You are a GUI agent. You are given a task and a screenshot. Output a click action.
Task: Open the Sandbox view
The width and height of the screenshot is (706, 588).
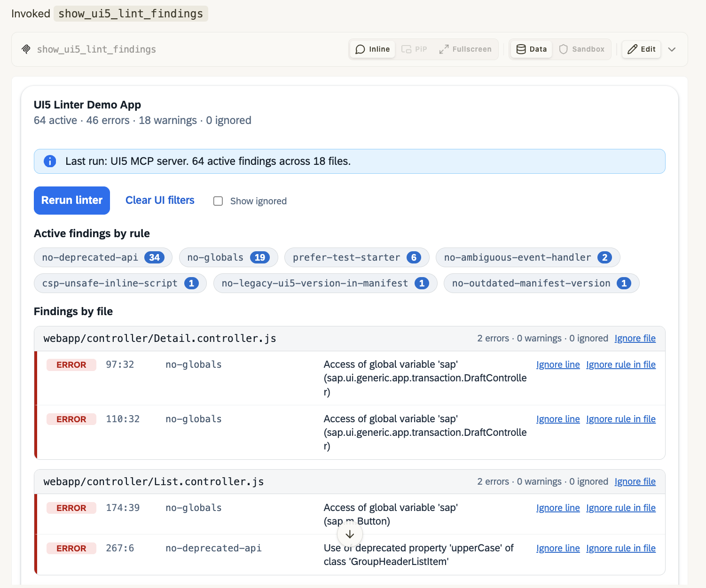click(581, 49)
